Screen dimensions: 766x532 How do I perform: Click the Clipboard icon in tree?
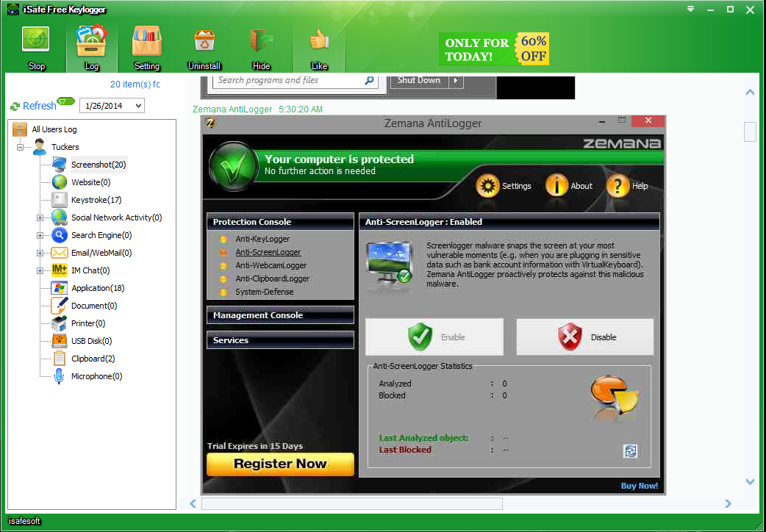[x=59, y=359]
